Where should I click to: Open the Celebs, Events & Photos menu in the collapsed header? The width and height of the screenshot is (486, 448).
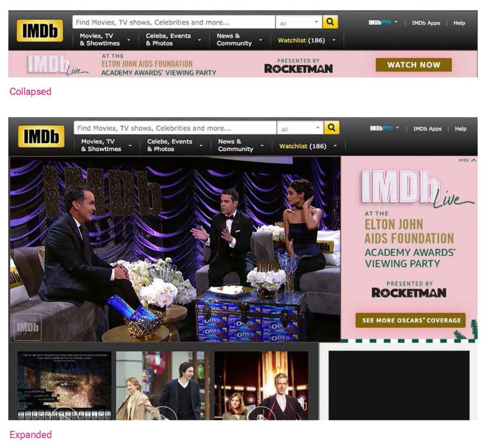pos(174,40)
